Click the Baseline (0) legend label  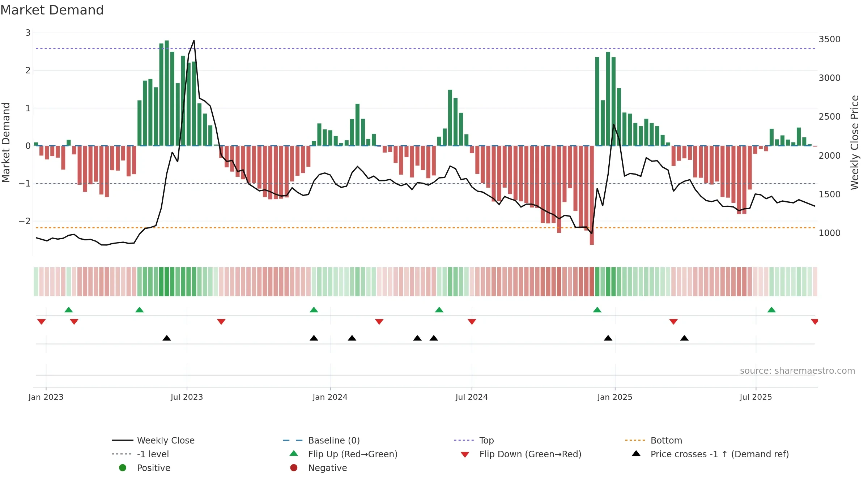[x=334, y=440]
